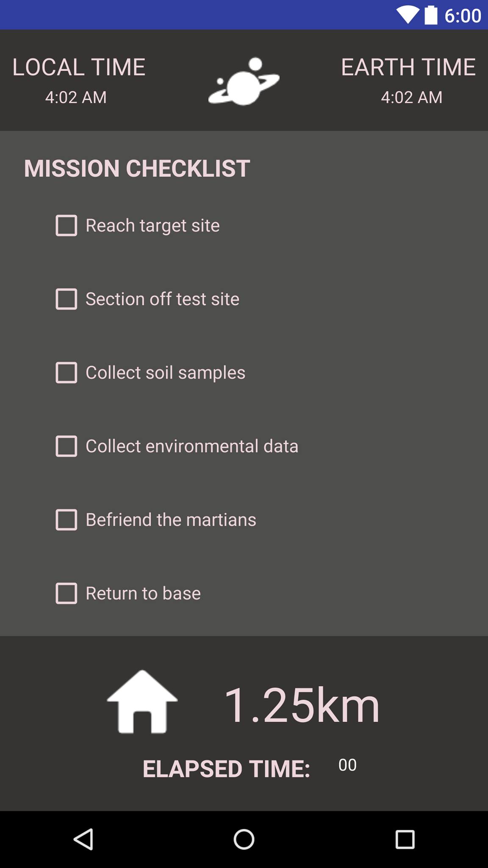Tap the Android back navigation icon
This screenshot has height=868, width=488.
point(83,839)
